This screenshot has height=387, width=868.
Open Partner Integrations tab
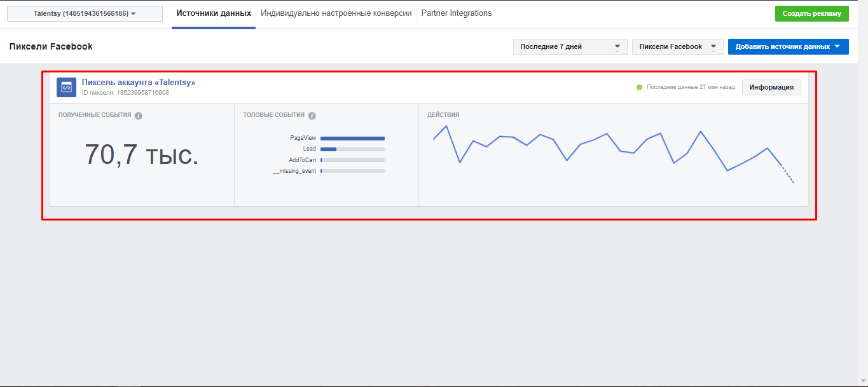[x=457, y=13]
